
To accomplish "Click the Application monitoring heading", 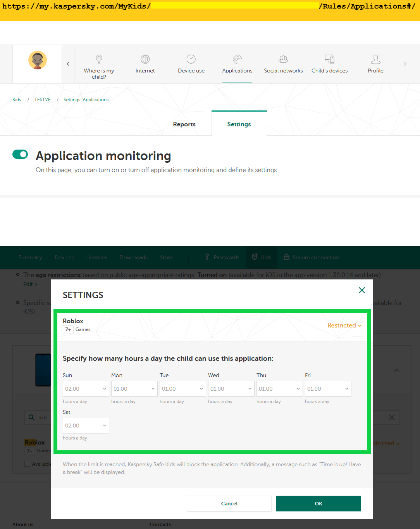I will 103,156.
